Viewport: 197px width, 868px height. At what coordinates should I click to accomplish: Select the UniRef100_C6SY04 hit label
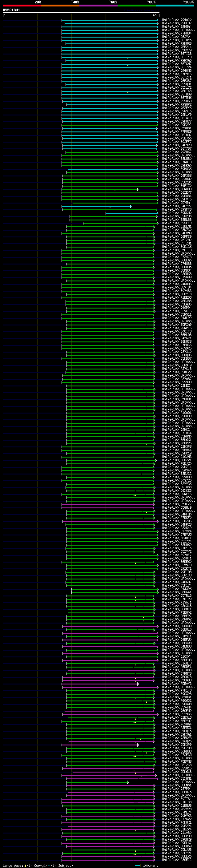[176, 37]
